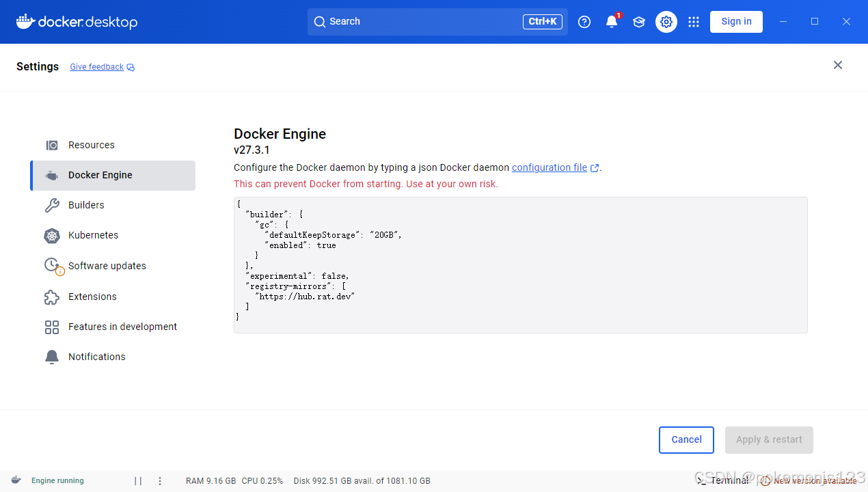Maximize the Docker Desktop window
The width and height of the screenshot is (868, 492).
click(815, 22)
